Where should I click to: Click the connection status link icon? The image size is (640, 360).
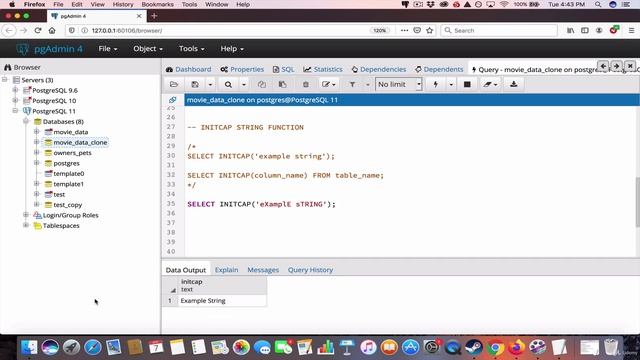[x=173, y=100]
